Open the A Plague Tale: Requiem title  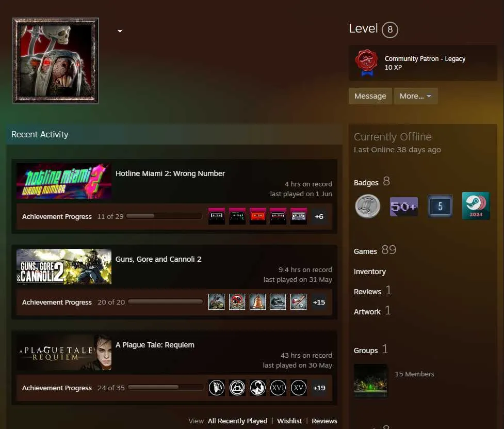155,345
